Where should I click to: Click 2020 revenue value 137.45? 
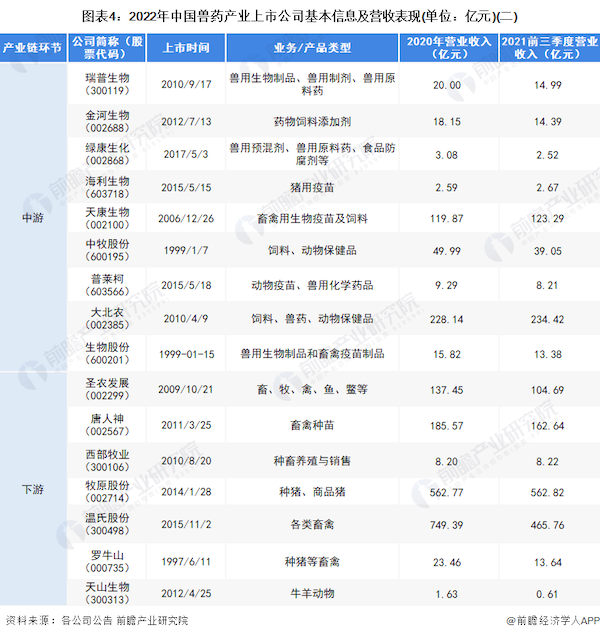(x=446, y=390)
